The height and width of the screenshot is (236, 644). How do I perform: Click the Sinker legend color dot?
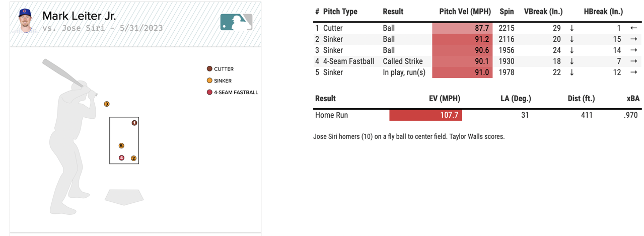tap(209, 81)
